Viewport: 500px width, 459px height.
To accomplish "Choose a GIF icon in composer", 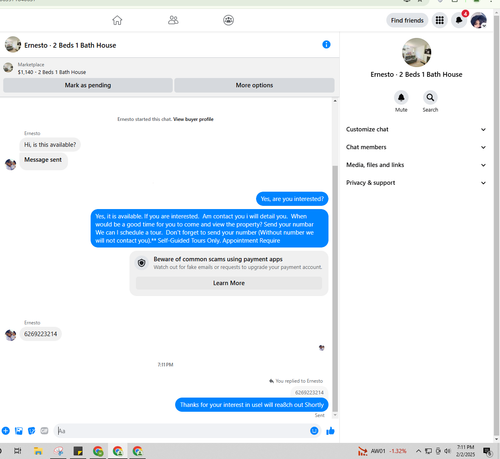I will pyautogui.click(x=44, y=431).
